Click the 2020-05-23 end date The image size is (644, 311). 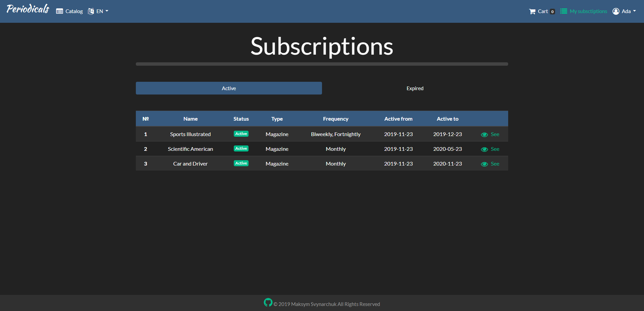pos(447,149)
